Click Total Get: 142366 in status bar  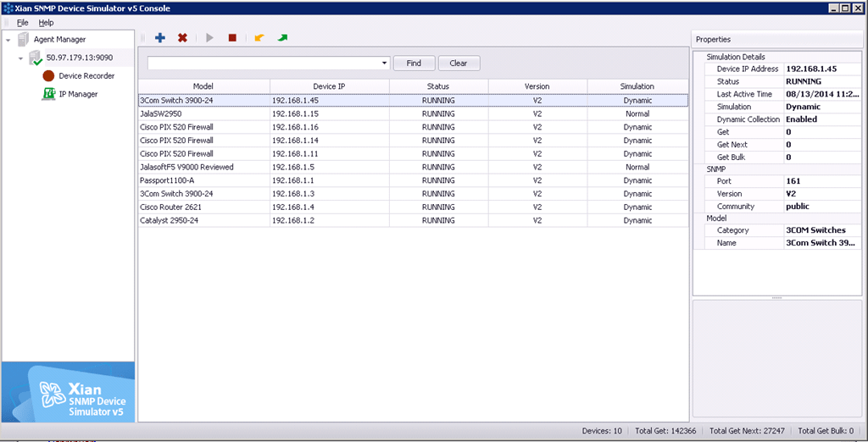tap(665, 431)
